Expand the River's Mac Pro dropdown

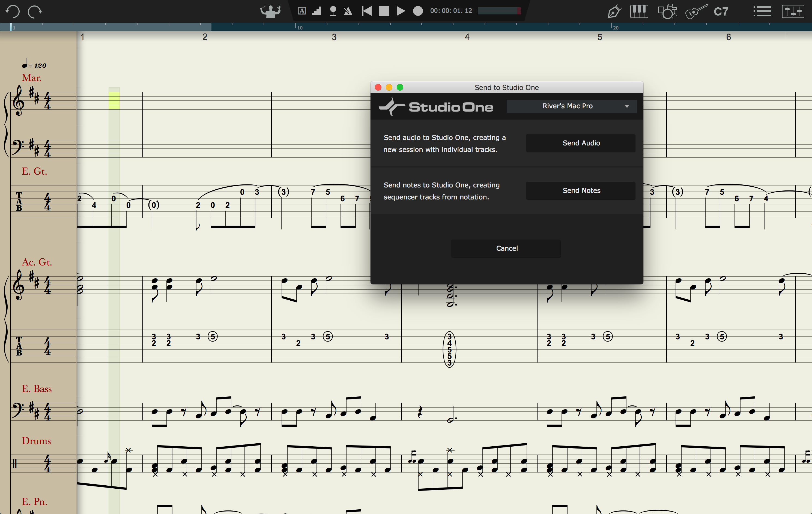[572, 106]
